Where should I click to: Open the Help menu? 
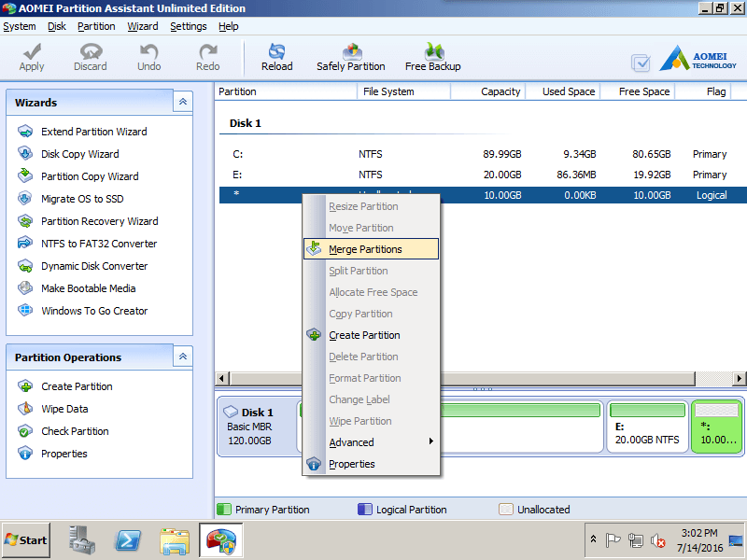point(229,27)
